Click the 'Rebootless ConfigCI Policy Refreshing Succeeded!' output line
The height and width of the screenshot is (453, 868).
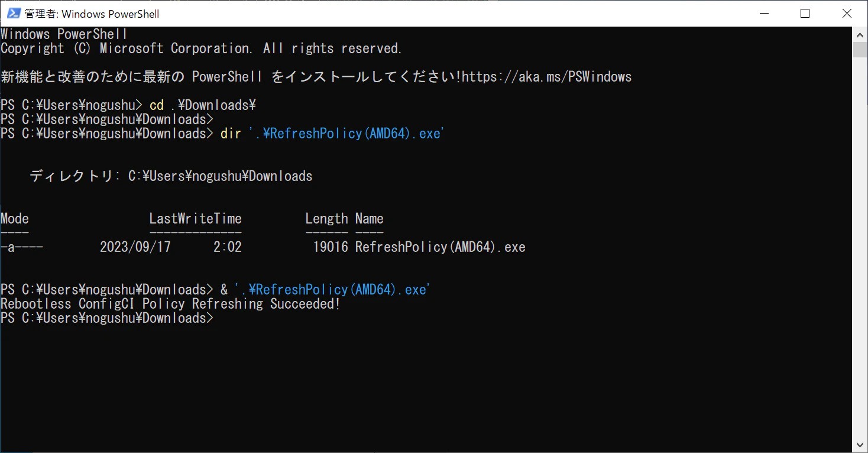click(x=171, y=304)
